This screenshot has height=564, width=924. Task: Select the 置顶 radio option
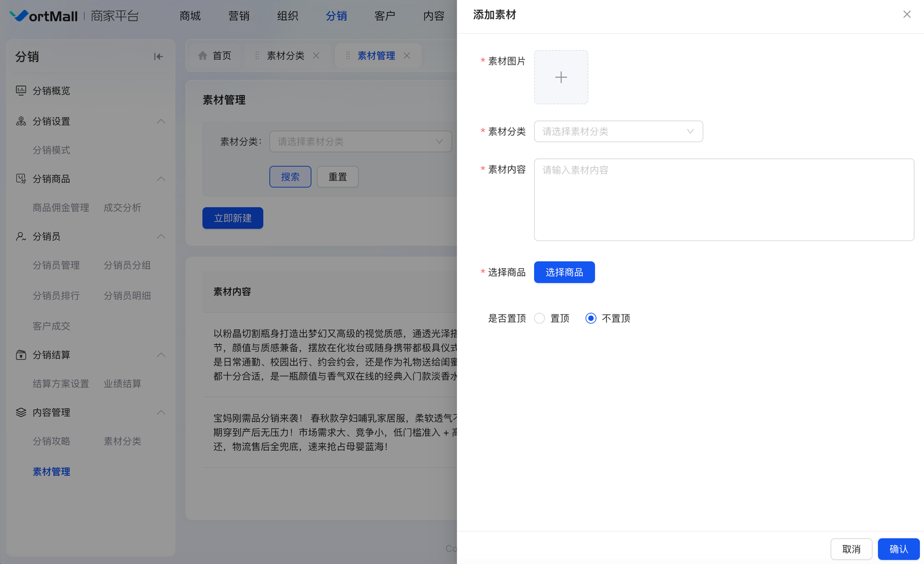pyautogui.click(x=539, y=318)
